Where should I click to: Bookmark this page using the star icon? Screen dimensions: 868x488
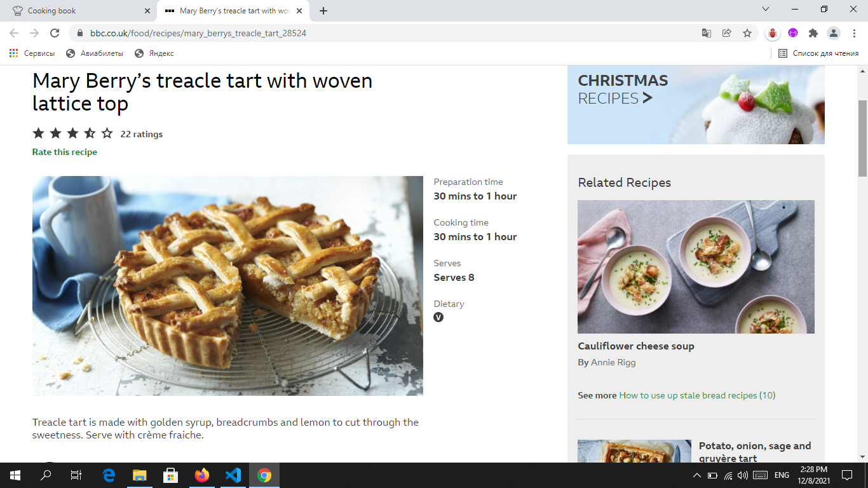point(747,33)
